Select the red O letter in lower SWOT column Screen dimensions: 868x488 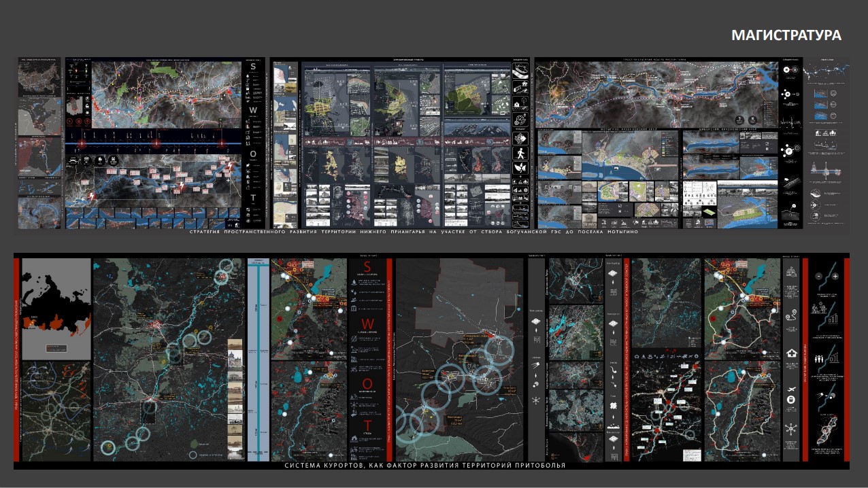coord(367,383)
